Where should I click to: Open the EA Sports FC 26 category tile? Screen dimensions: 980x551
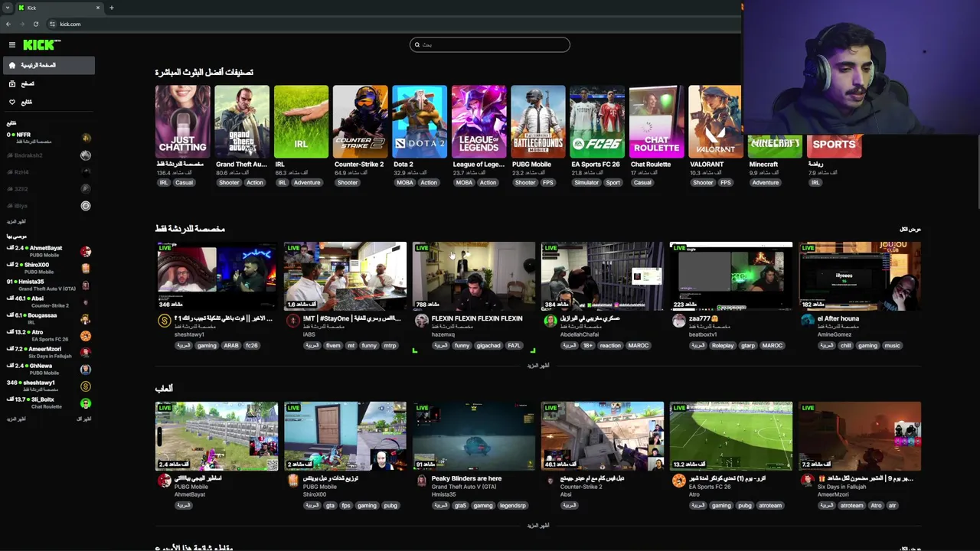tap(597, 121)
